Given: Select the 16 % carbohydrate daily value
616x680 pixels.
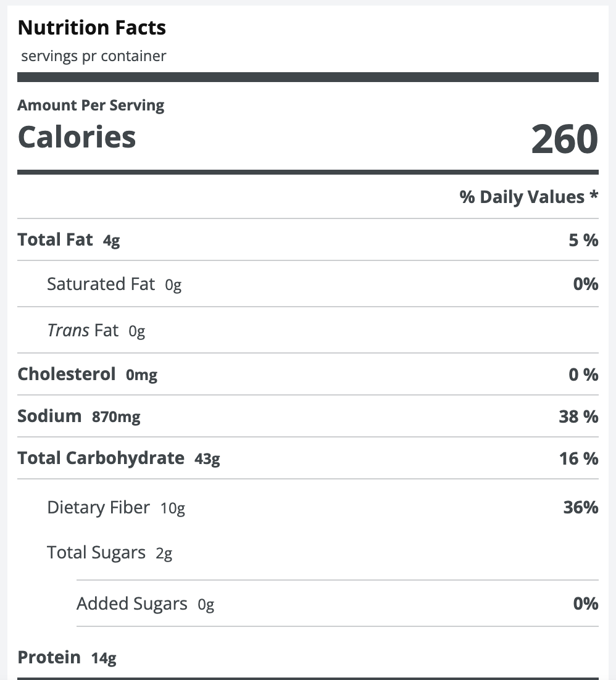Looking at the screenshot, I should [579, 458].
